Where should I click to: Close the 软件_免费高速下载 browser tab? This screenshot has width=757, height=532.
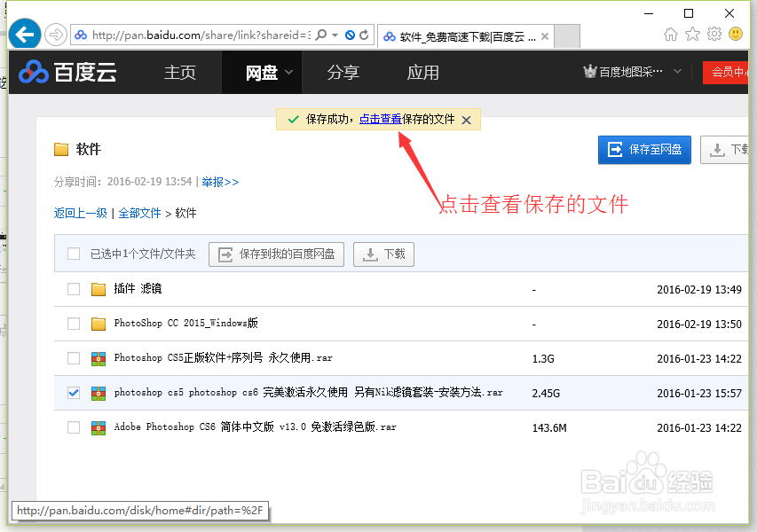[545, 36]
